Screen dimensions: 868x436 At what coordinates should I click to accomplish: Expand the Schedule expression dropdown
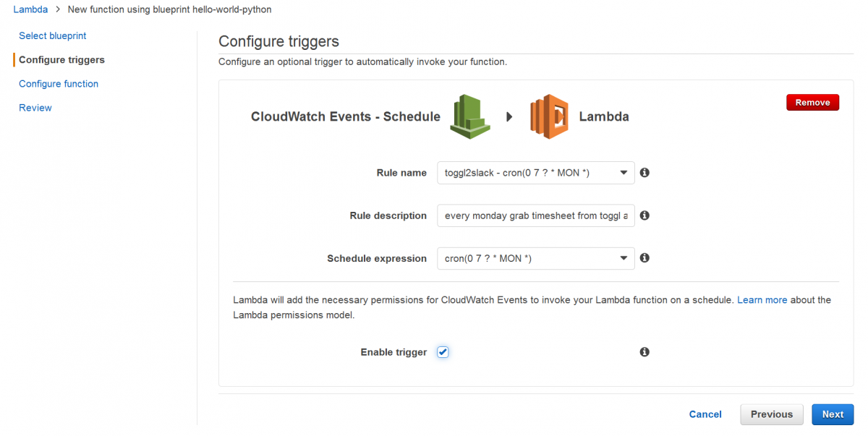click(x=624, y=258)
